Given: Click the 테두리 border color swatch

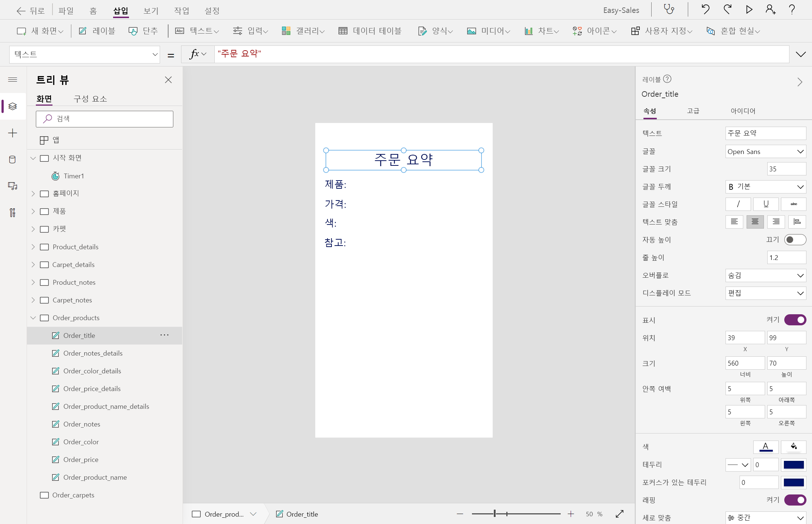Looking at the screenshot, I should 794,465.
